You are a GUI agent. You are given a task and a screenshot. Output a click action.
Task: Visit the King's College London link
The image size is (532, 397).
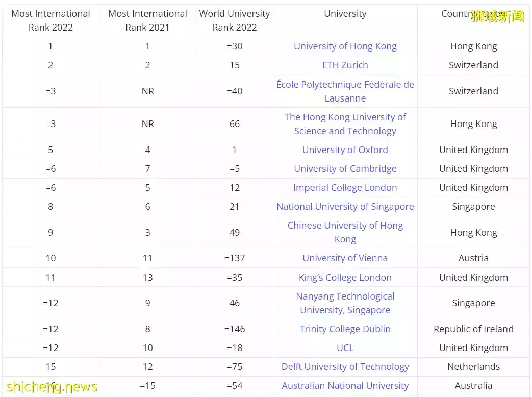pos(345,277)
